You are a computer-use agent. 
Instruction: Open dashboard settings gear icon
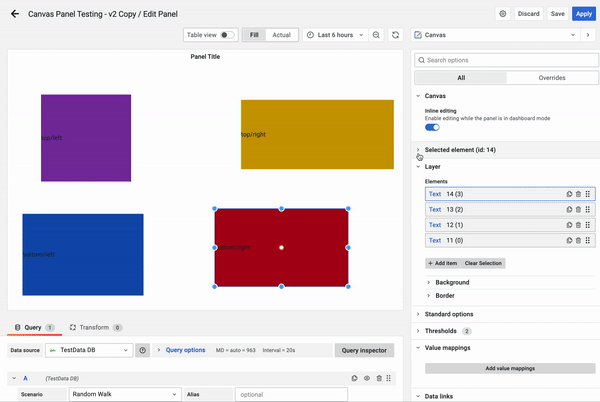(502, 14)
